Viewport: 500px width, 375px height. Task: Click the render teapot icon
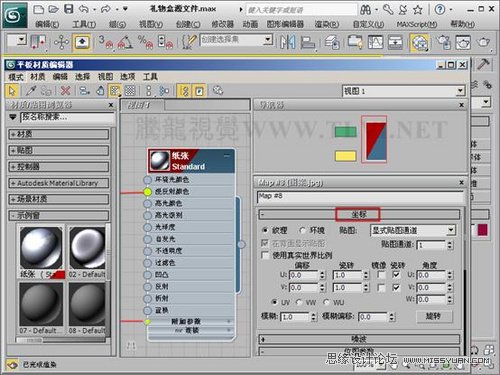483,42
